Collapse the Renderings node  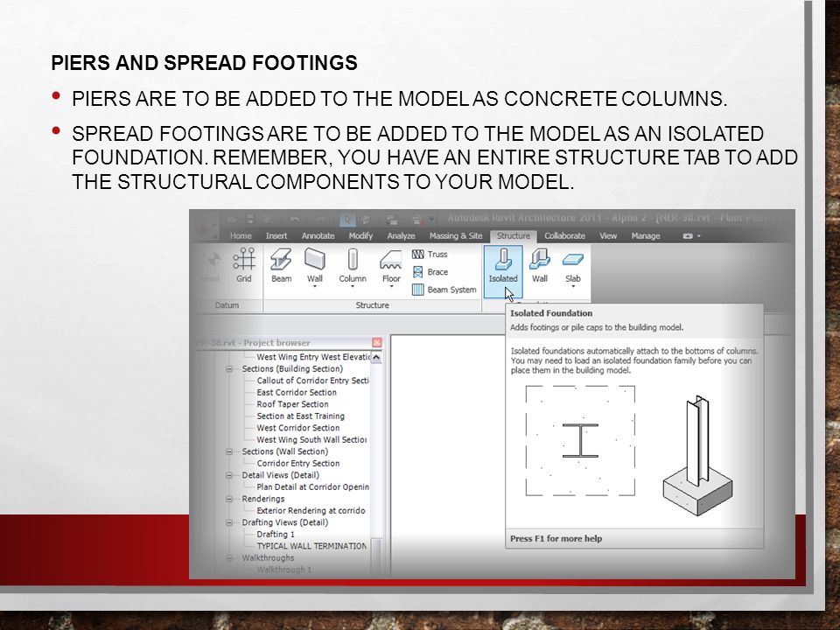coord(229,498)
